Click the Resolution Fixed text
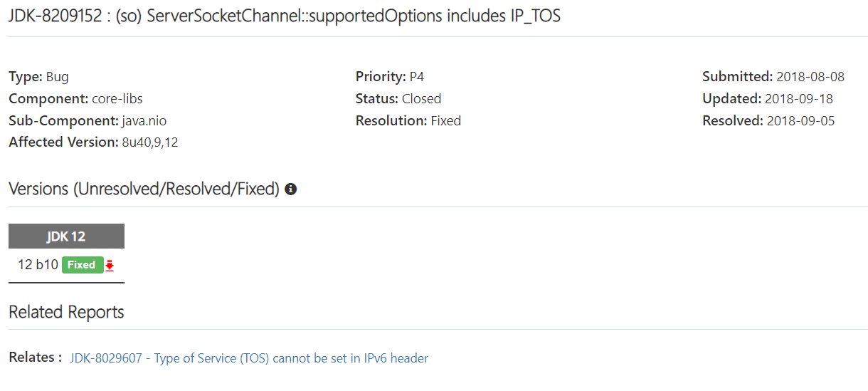Screen dimensions: 868x391 click(x=446, y=121)
